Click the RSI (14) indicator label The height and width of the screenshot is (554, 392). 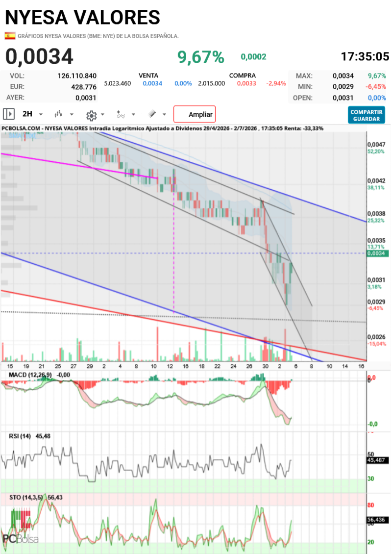pos(20,436)
